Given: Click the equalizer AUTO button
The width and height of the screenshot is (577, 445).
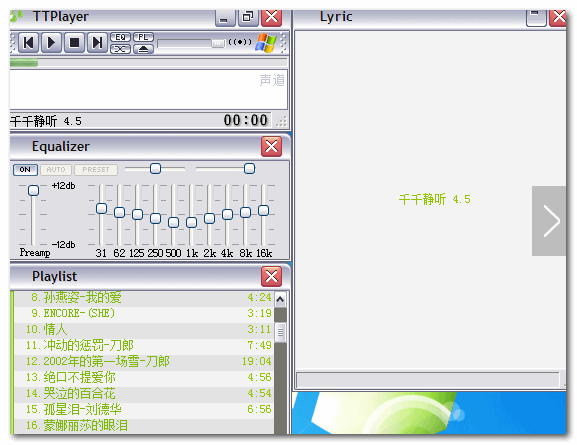Looking at the screenshot, I should (56, 170).
